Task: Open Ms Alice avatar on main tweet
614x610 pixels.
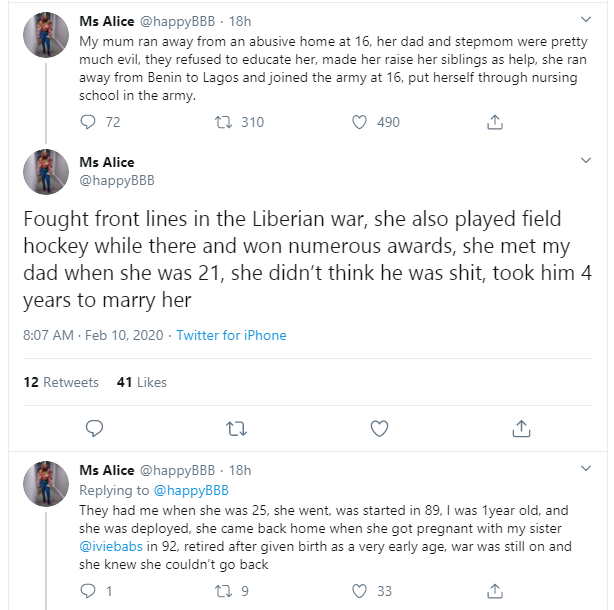Action: tap(46, 171)
